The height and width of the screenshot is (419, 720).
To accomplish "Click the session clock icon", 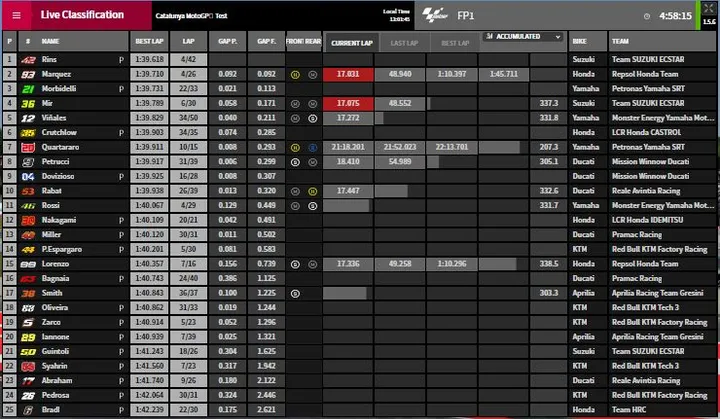I will tap(647, 16).
